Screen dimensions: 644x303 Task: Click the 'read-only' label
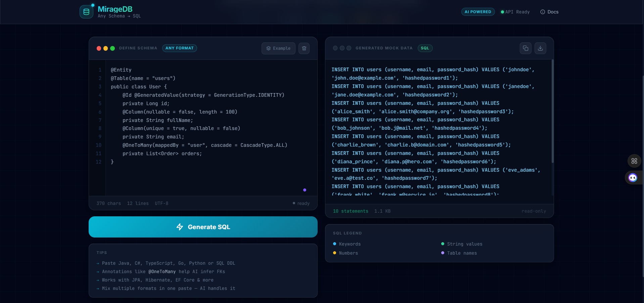point(534,211)
